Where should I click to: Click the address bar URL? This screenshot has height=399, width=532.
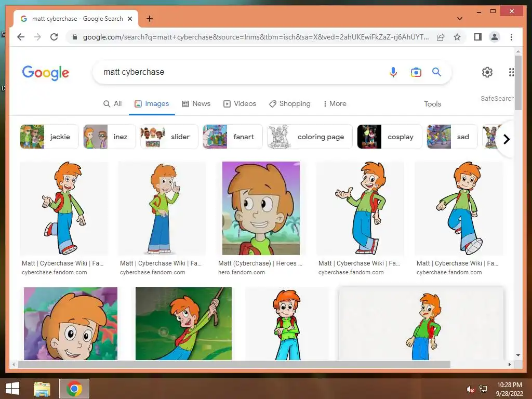(256, 37)
